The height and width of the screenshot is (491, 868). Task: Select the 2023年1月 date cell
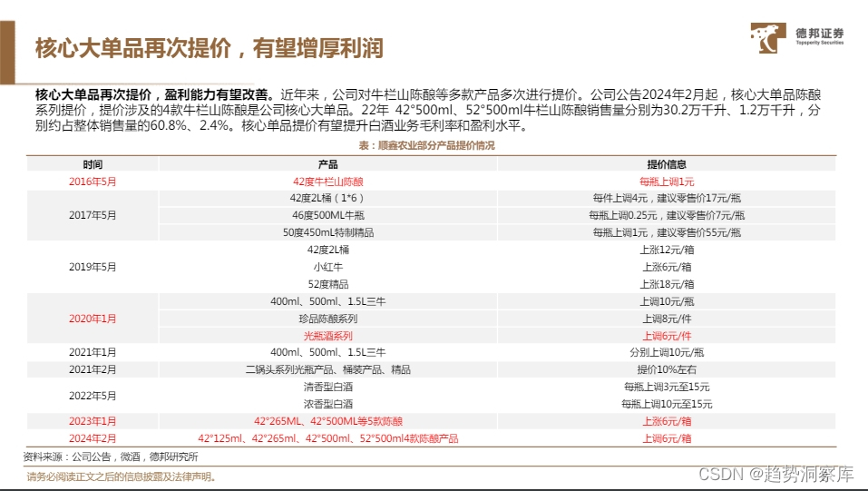pyautogui.click(x=93, y=421)
